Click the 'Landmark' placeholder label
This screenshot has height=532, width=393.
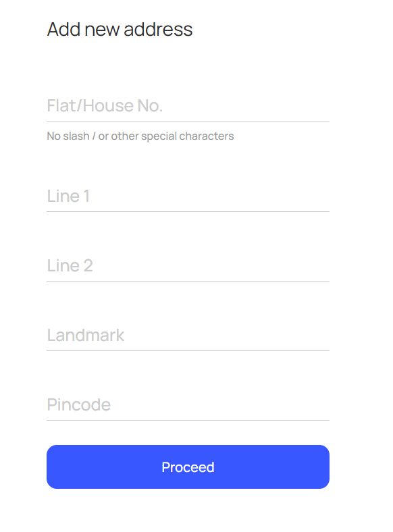(x=86, y=336)
